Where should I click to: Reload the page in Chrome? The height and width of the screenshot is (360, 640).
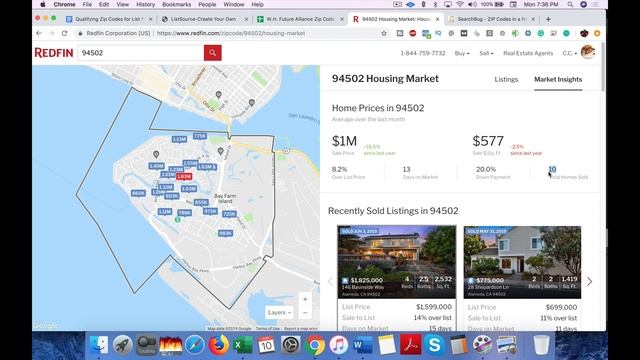64,33
